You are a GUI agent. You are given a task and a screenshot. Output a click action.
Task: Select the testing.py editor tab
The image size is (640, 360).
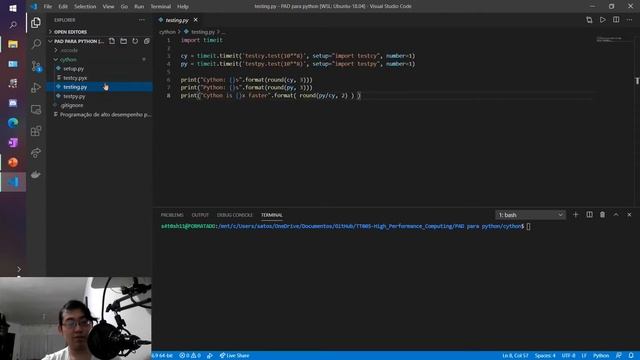177,20
